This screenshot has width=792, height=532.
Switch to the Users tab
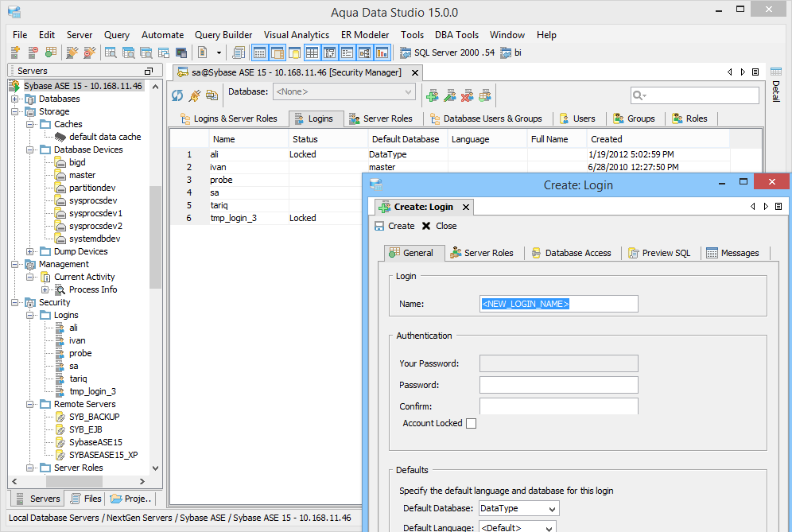coord(577,118)
